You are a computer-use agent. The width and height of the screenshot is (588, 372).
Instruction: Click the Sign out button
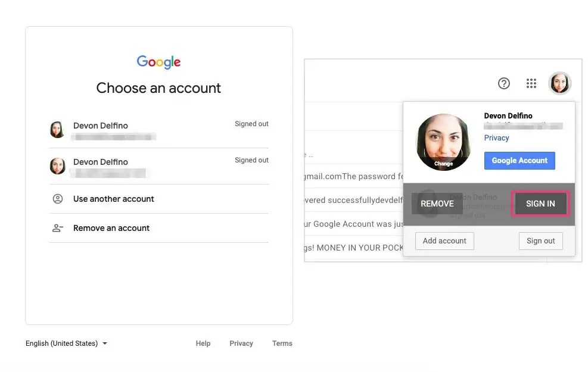540,241
